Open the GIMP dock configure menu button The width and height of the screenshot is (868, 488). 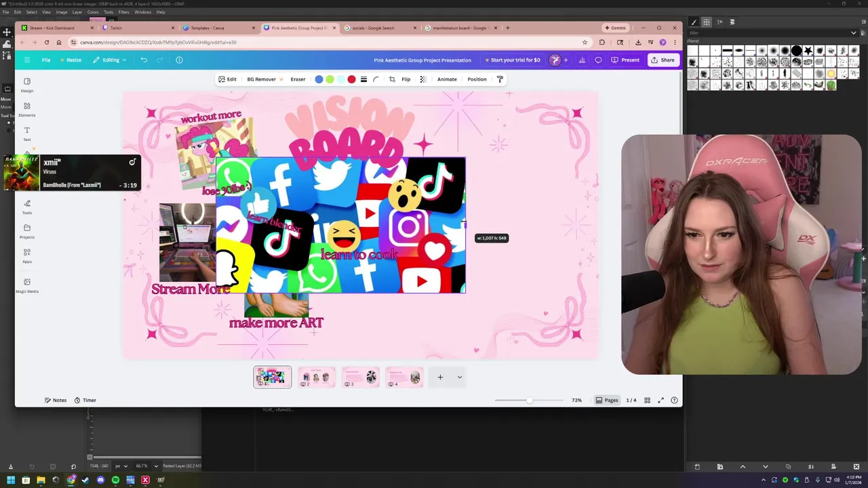(x=863, y=22)
